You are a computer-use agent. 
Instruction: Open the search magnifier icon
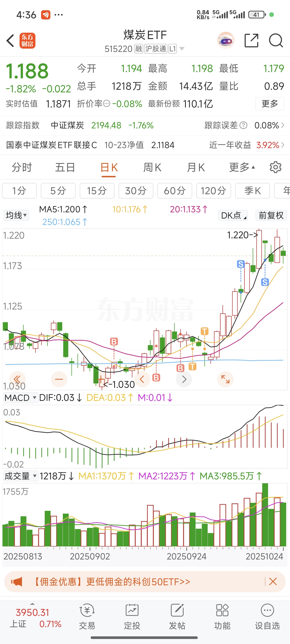276,40
